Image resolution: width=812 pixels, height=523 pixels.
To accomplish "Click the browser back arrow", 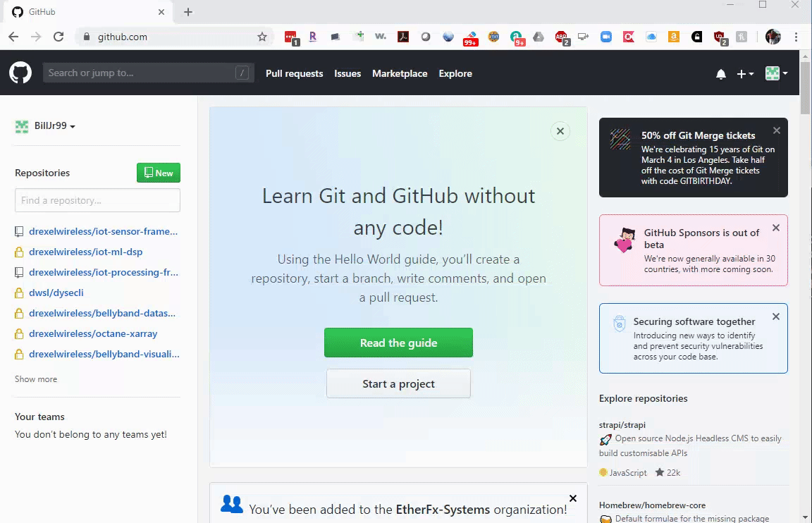I will (13, 37).
